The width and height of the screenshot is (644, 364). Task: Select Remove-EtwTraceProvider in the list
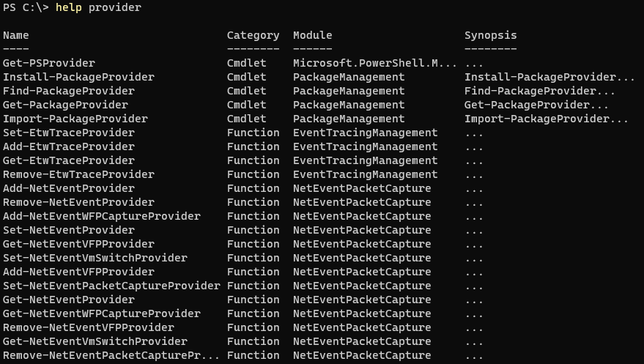[78, 174]
